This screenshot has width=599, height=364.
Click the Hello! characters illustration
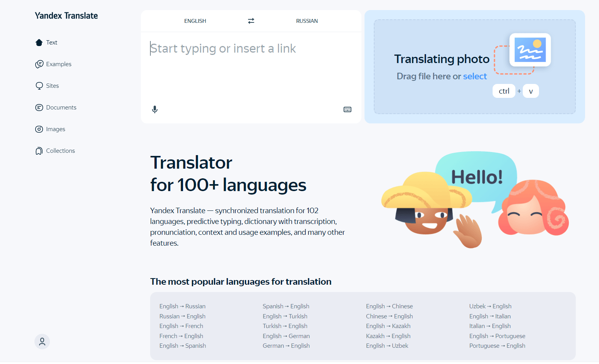475,200
